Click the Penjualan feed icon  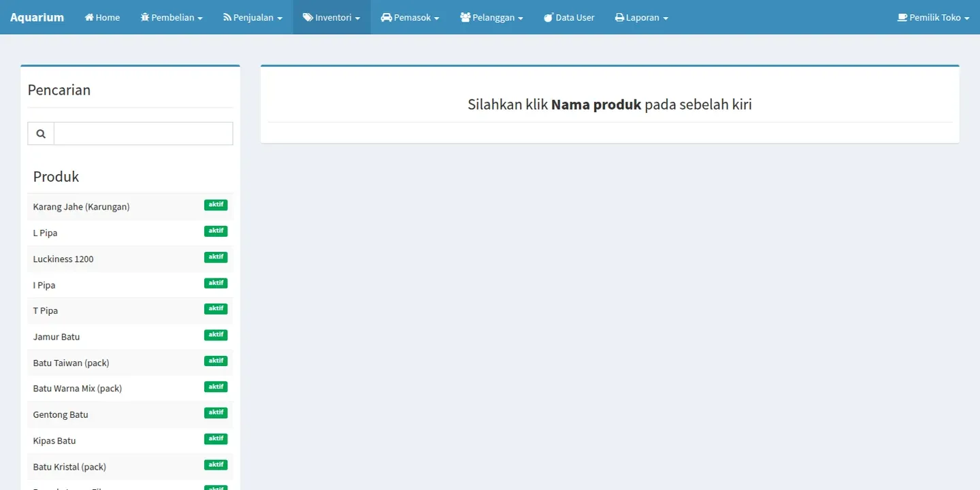click(227, 18)
